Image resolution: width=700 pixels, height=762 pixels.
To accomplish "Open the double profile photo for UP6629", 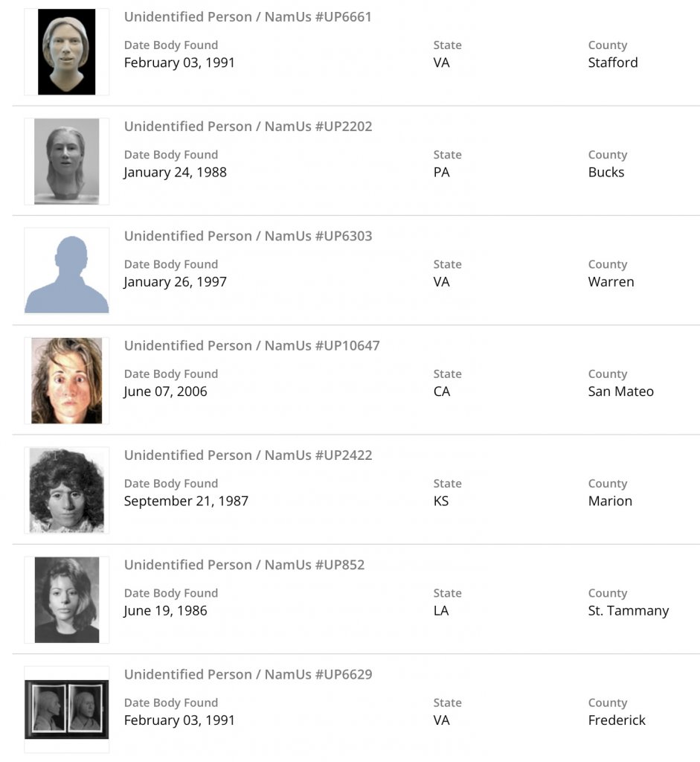I will click(x=67, y=709).
